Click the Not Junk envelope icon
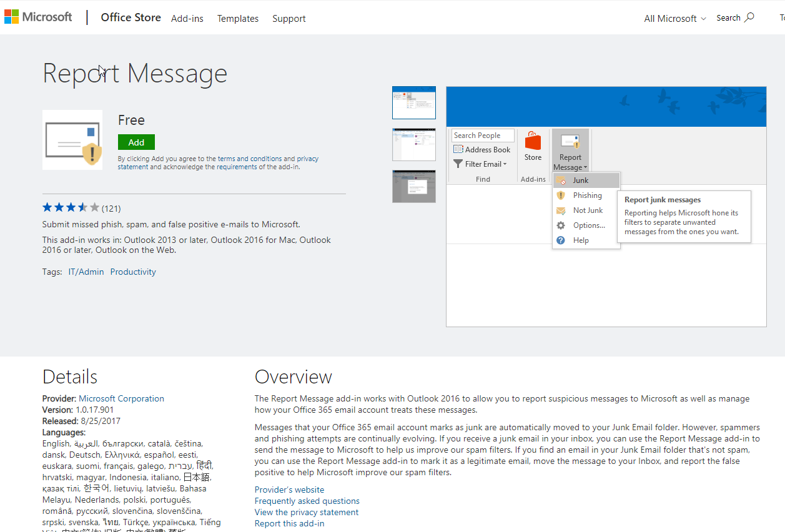The height and width of the screenshot is (532, 785). [561, 210]
